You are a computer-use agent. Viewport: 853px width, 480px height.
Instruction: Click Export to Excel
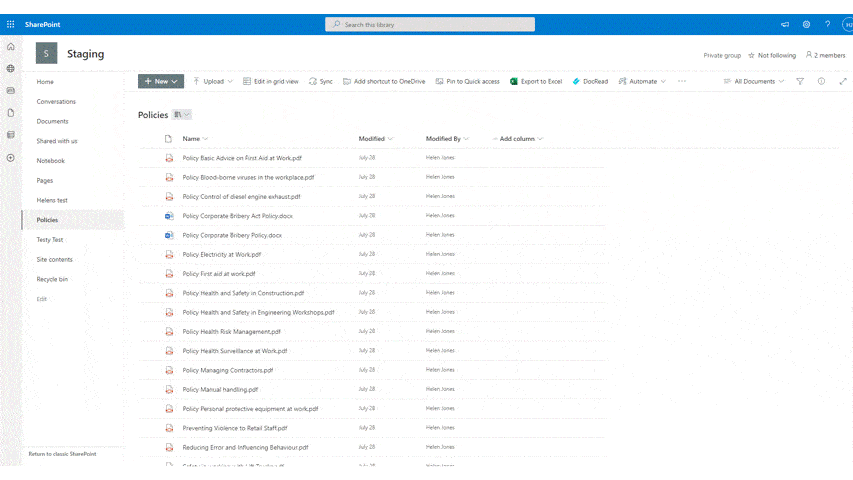pyautogui.click(x=536, y=82)
